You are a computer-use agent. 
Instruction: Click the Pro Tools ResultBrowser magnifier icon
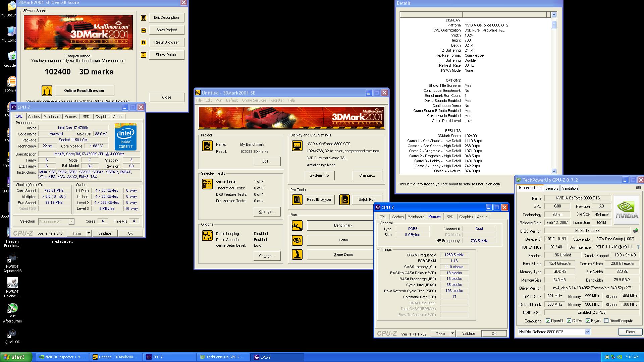tap(297, 200)
